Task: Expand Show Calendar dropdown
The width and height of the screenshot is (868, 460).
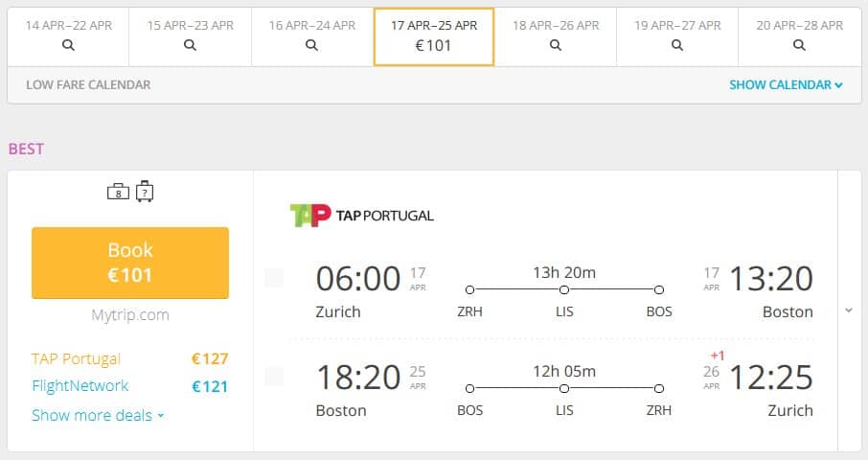Action: [x=786, y=84]
